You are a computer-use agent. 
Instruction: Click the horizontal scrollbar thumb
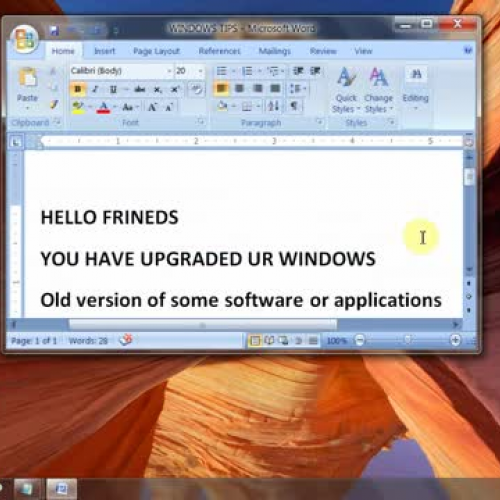pos(203,324)
